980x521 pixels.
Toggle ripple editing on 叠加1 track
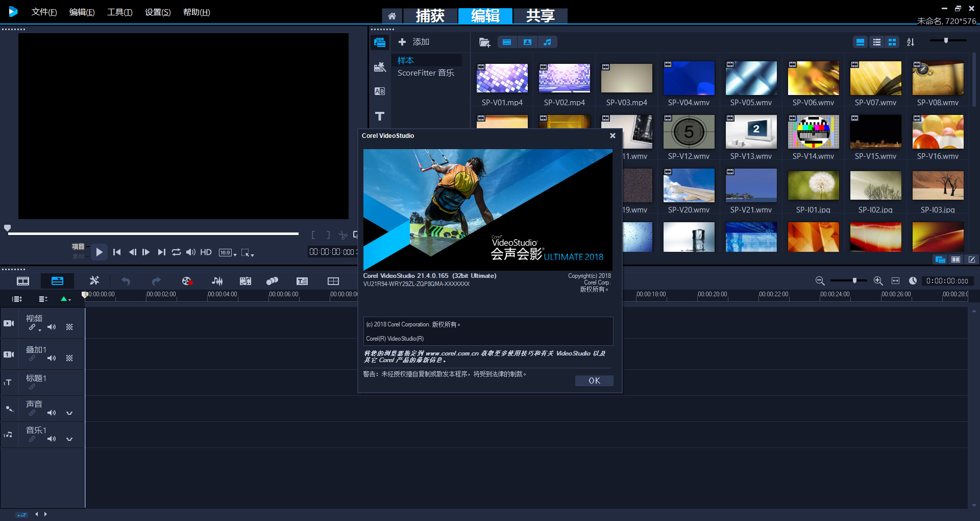click(32, 358)
